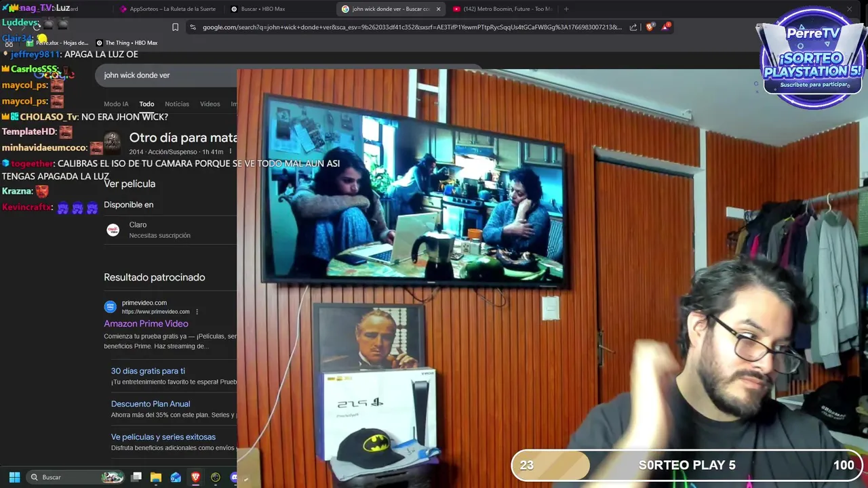The height and width of the screenshot is (488, 868).
Task: Open the Windows Start menu
Action: (14, 477)
